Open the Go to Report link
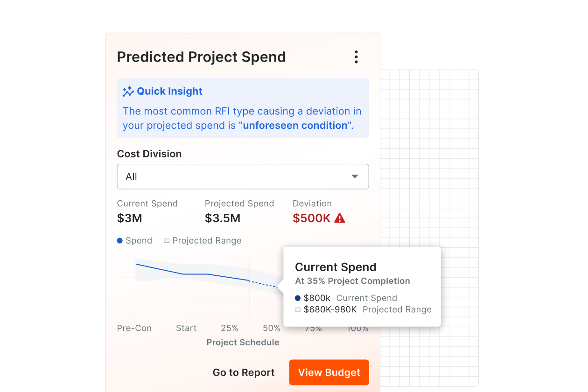588x392 pixels. coord(243,372)
